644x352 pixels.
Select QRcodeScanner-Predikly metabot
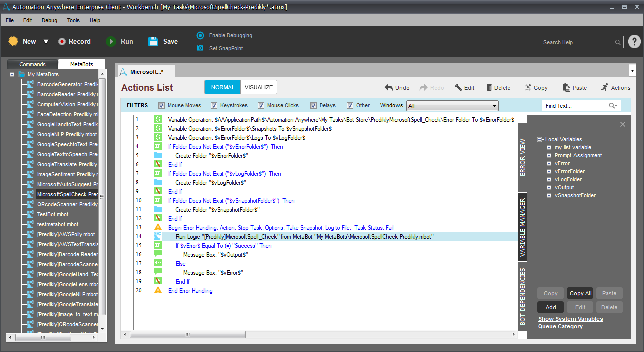tap(67, 204)
